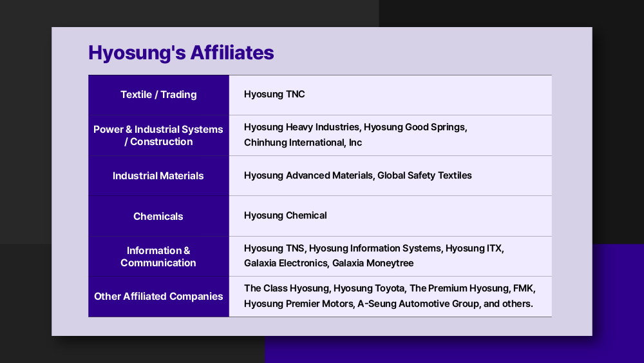Select the Other Affiliated Companies cell
The width and height of the screenshot is (644, 363).
tap(158, 297)
